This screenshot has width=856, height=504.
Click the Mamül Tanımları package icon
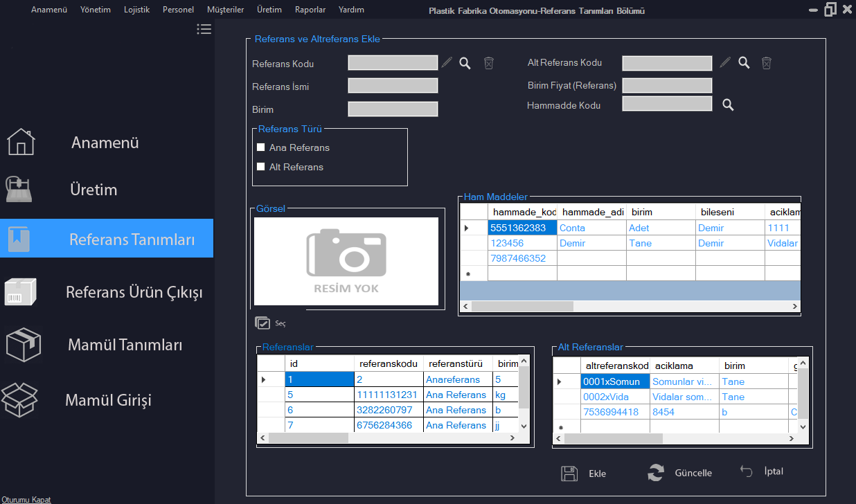pos(23,344)
